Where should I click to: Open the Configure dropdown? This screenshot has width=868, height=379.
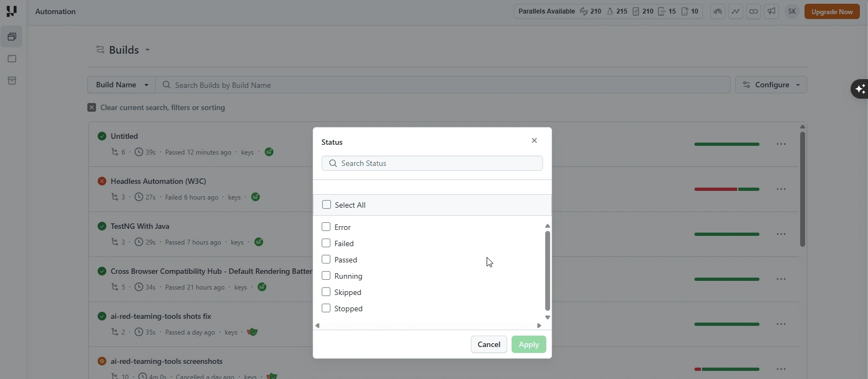pos(771,85)
